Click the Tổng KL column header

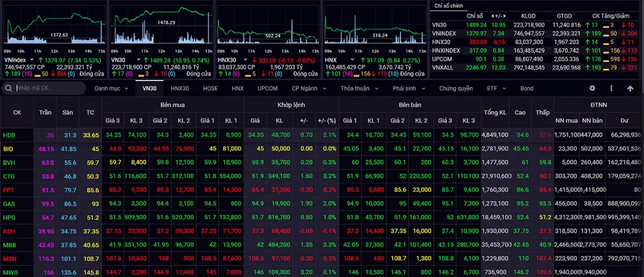point(495,112)
